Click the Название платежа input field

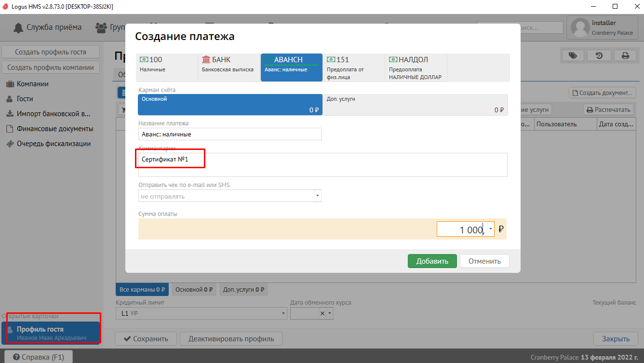click(229, 134)
